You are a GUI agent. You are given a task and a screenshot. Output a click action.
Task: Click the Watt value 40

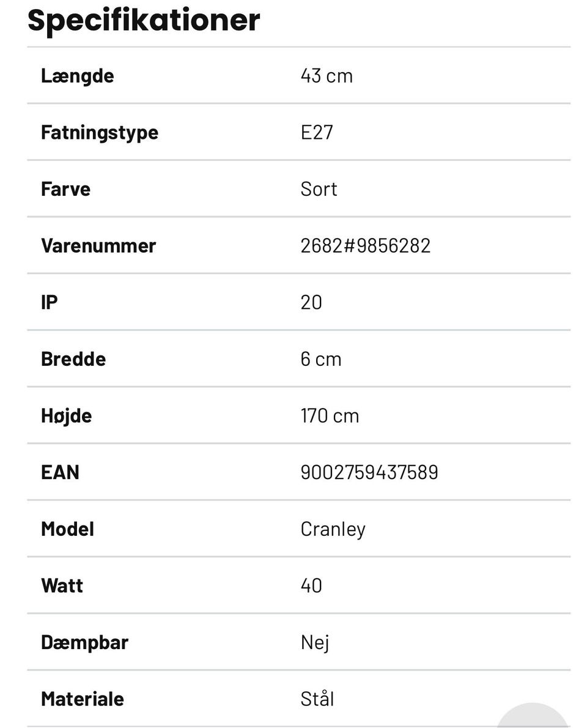[311, 585]
